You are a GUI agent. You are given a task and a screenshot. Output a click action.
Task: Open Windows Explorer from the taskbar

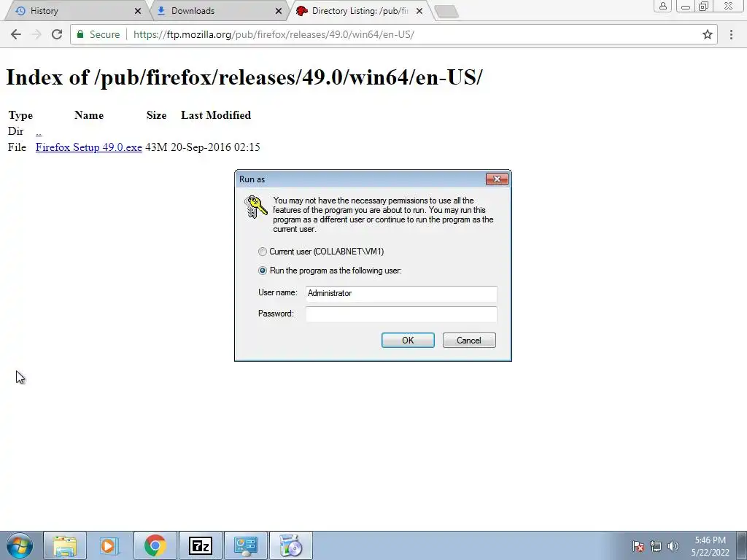(x=65, y=545)
